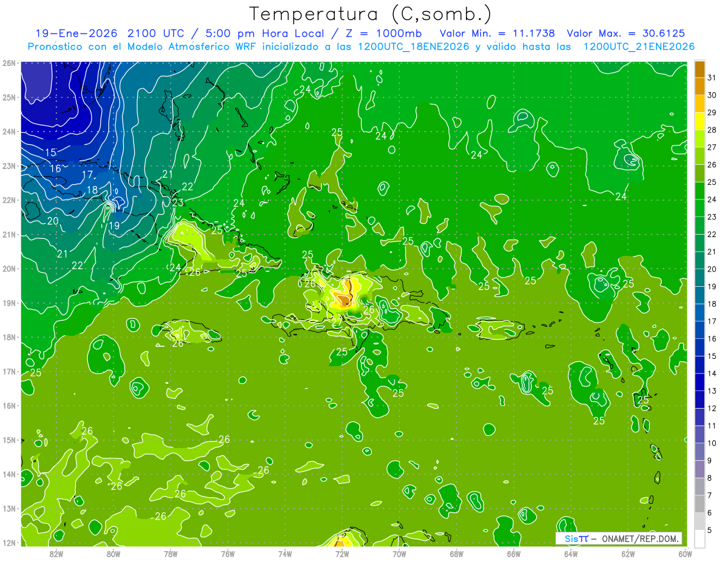Click the '76W' longitude axis label
728x562 pixels.
pyautogui.click(x=227, y=554)
